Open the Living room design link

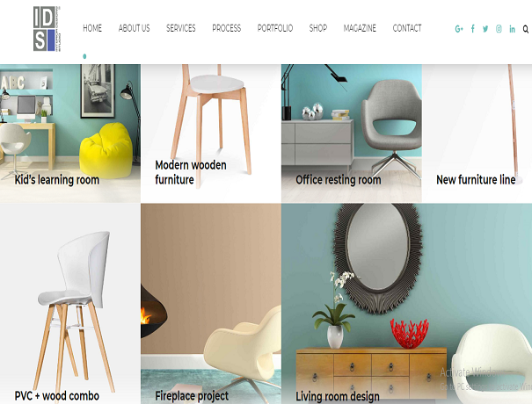[338, 396]
